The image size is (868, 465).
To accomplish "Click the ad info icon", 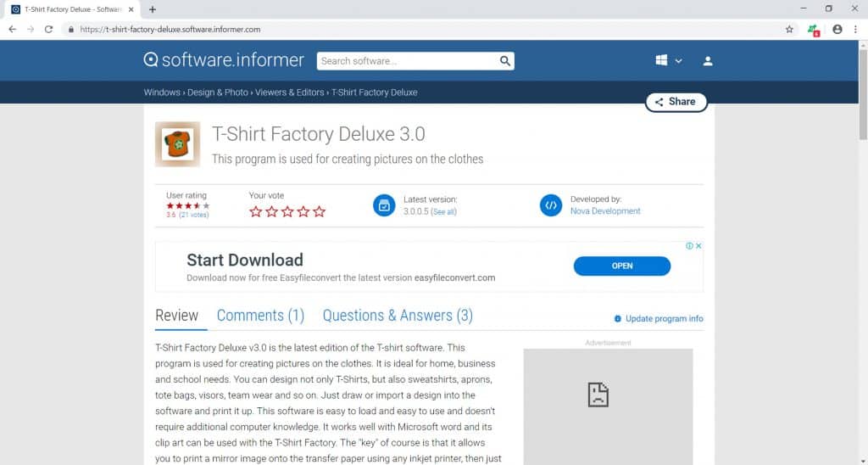I will click(x=689, y=246).
